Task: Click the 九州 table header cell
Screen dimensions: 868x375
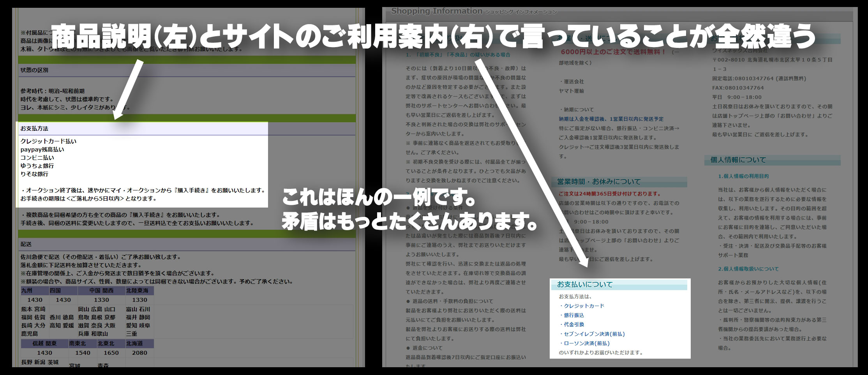Action: pos(35,290)
